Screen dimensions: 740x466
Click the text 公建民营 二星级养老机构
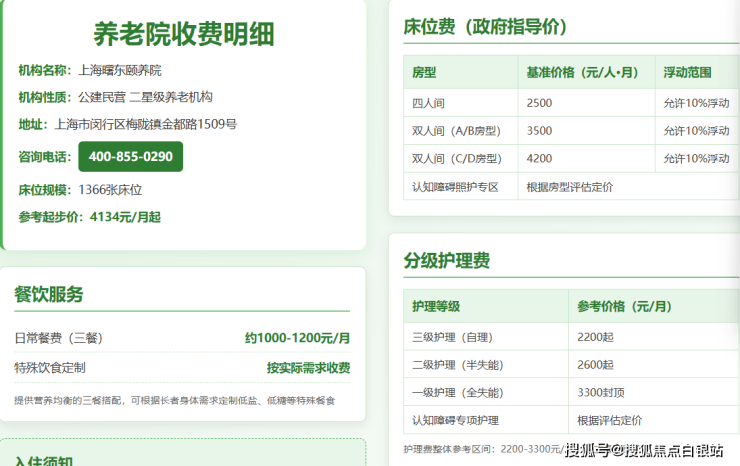[145, 97]
